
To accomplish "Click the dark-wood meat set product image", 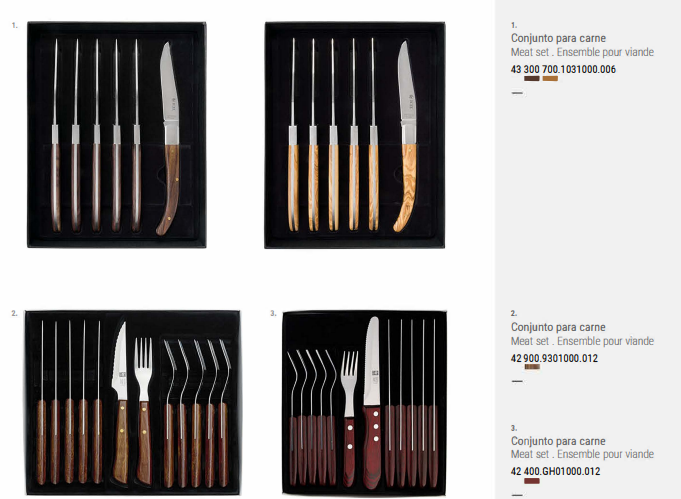I will (116, 135).
